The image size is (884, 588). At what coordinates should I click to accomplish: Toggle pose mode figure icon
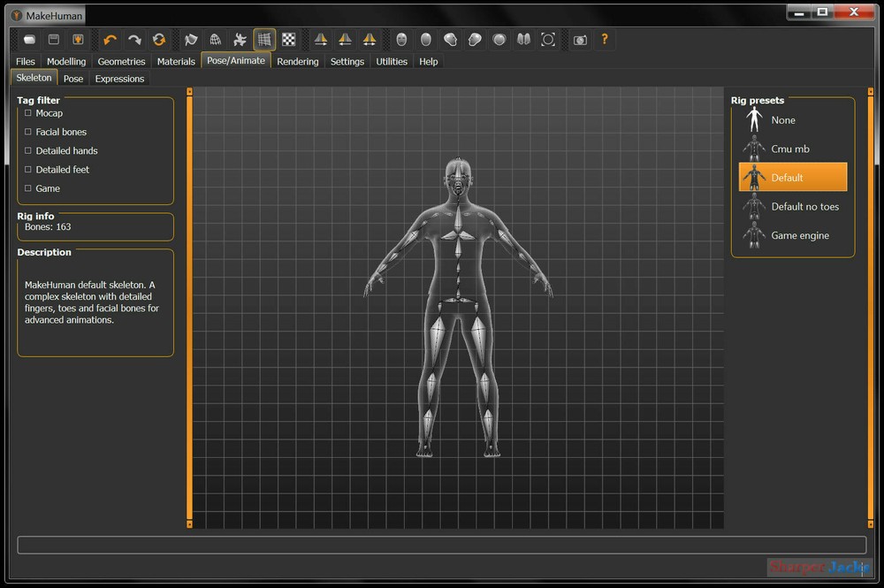[x=240, y=40]
